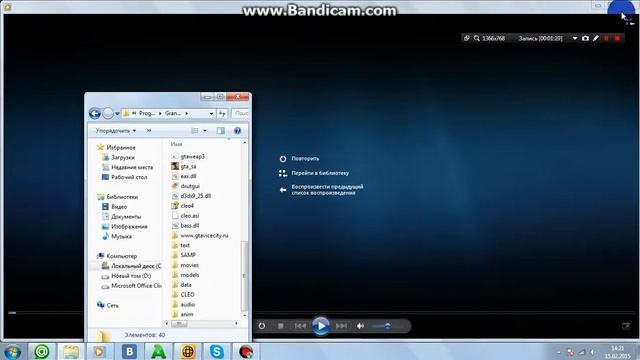Open Видео library
The image size is (640, 360).
[x=115, y=207]
